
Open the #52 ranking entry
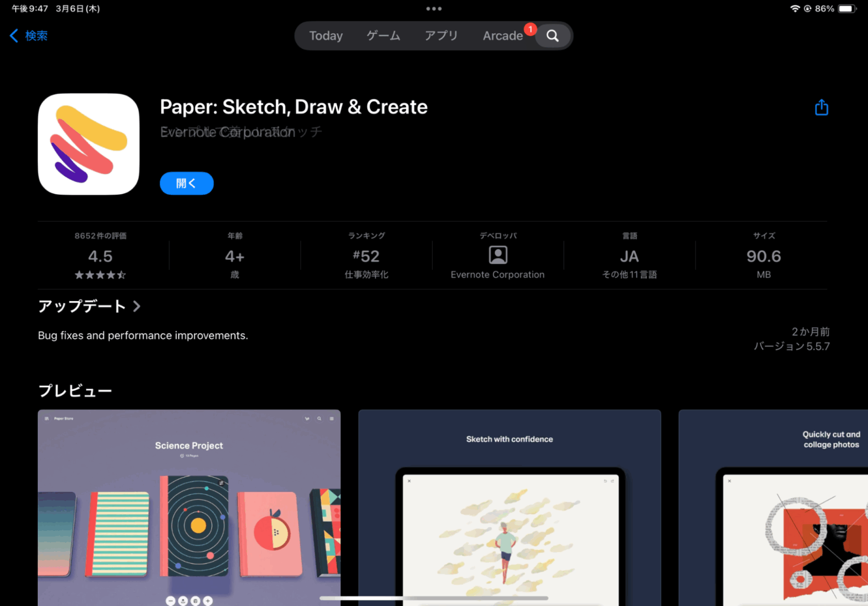[366, 256]
